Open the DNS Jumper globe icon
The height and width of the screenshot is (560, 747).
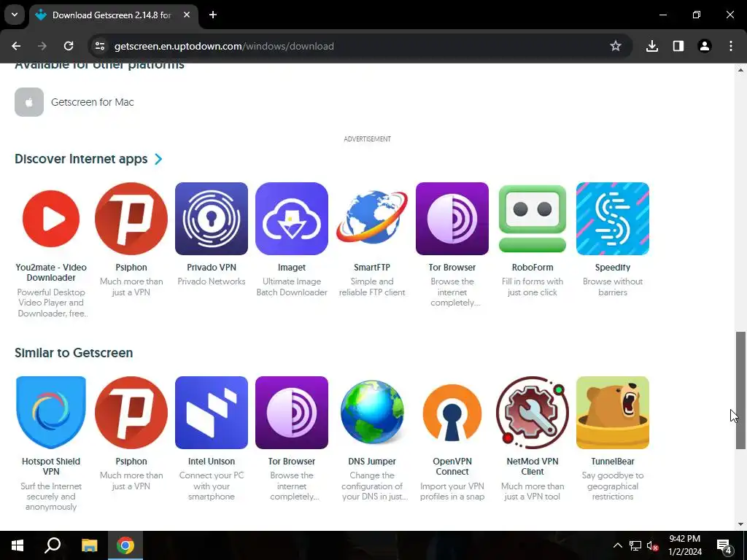click(x=372, y=413)
